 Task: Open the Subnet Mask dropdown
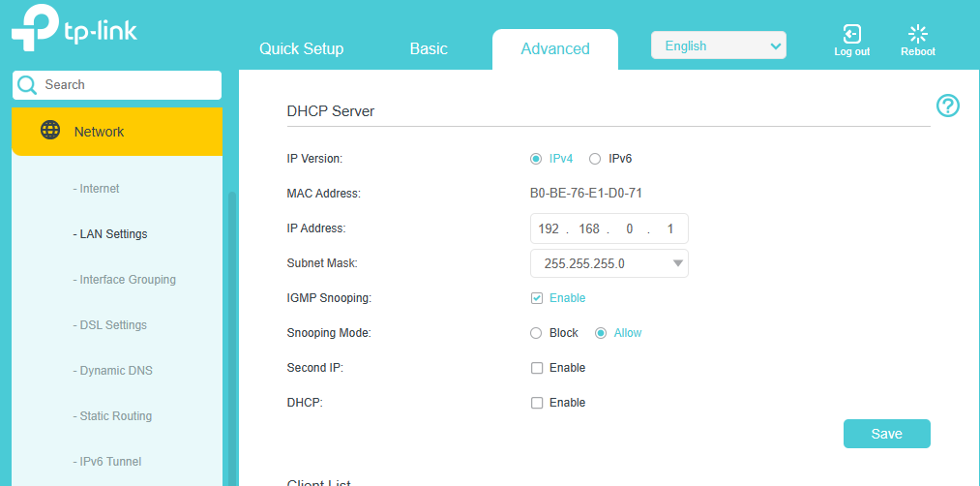[x=609, y=263]
